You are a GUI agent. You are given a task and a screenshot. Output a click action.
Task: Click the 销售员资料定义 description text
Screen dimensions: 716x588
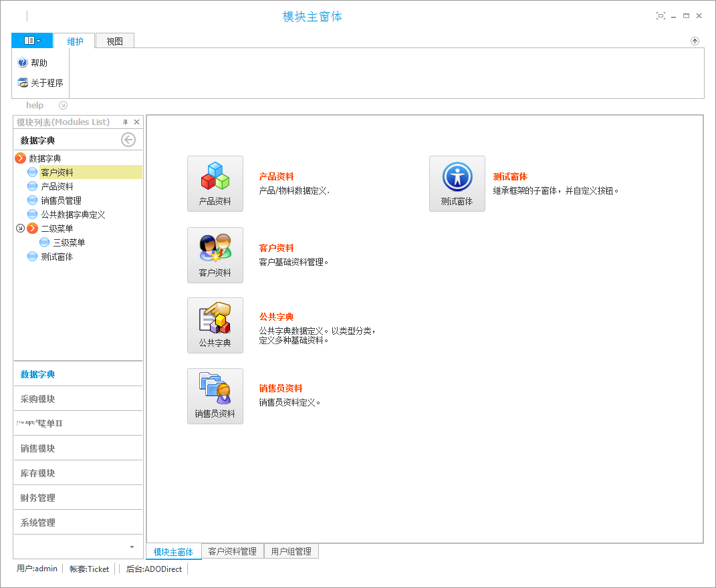(289, 403)
